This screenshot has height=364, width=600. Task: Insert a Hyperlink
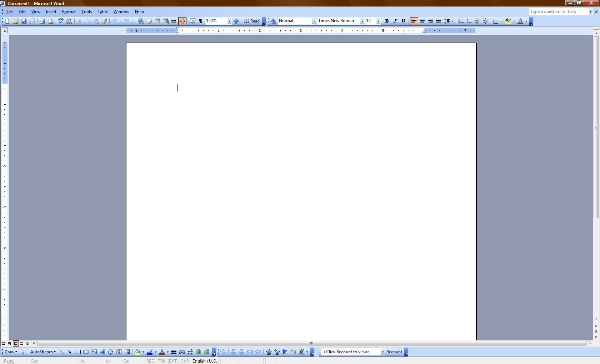tap(141, 21)
